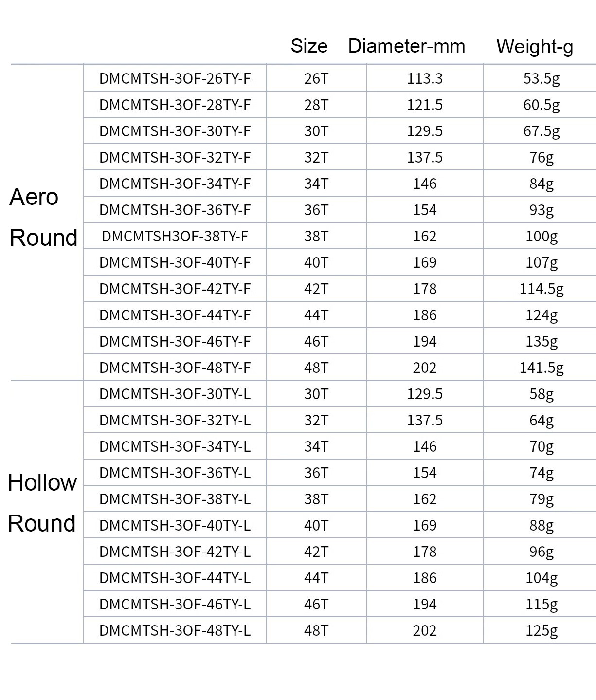Screen dimensions: 596x700
Task: Select the 58g weight value
Action: coord(542,394)
